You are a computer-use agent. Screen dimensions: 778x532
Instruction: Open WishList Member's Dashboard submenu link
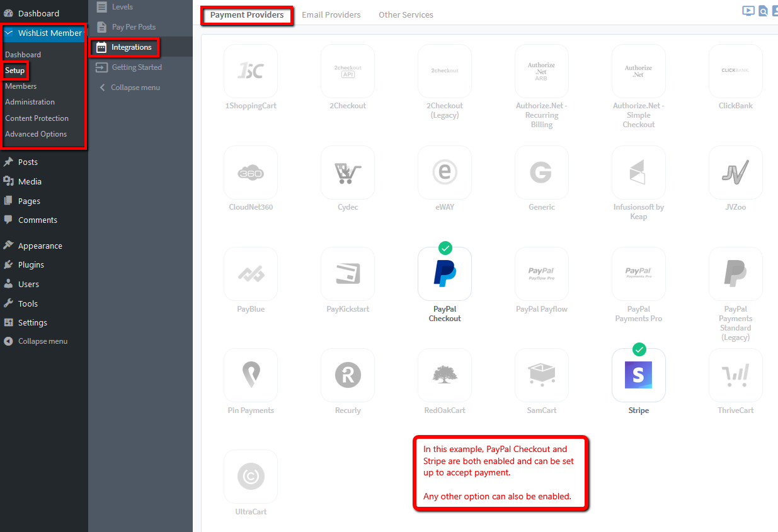point(23,55)
